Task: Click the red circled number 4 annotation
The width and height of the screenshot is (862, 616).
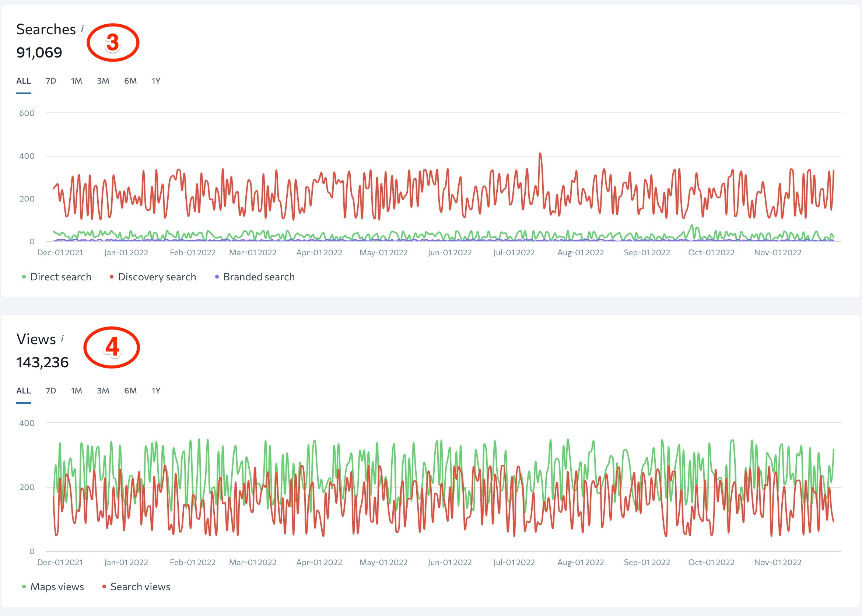Action: tap(112, 347)
